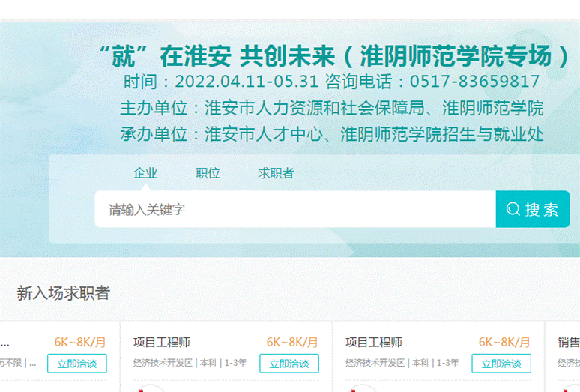Click the 主办单位 organizer line in the banner
Viewport: 580px width, 392px height.
point(331,108)
